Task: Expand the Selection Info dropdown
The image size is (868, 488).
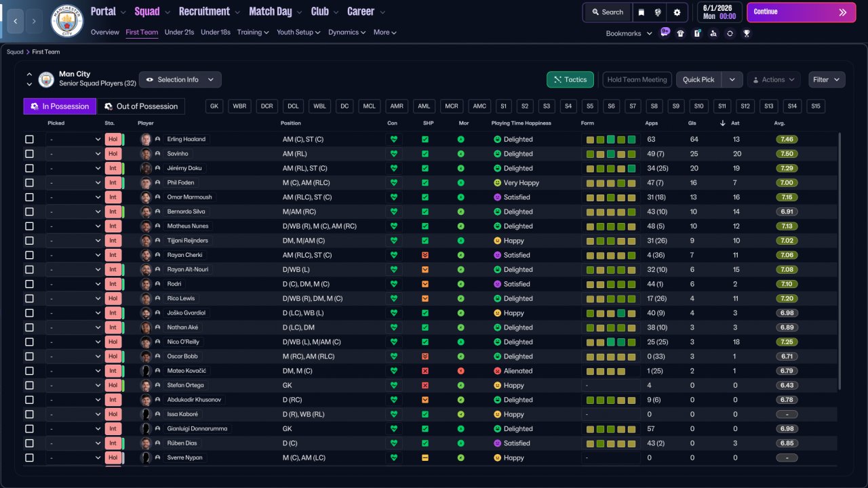Action: coord(180,80)
